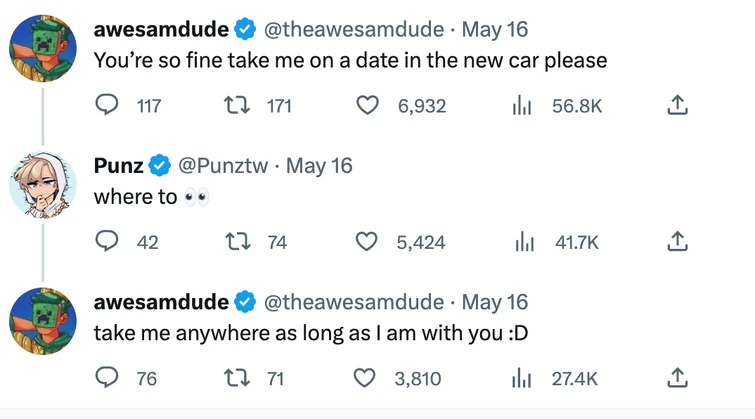Screen dimensions: 755x419
Task: View analytics on Punz's tweet with 41.7K views
Action: pyautogui.click(x=521, y=241)
